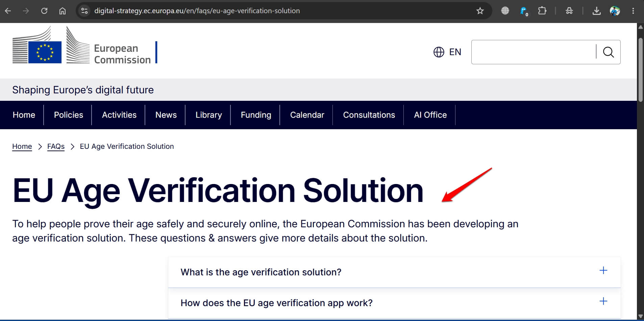Click 'EU Age Verification Solution' breadcrumb text
Image resolution: width=644 pixels, height=321 pixels.
tap(127, 146)
